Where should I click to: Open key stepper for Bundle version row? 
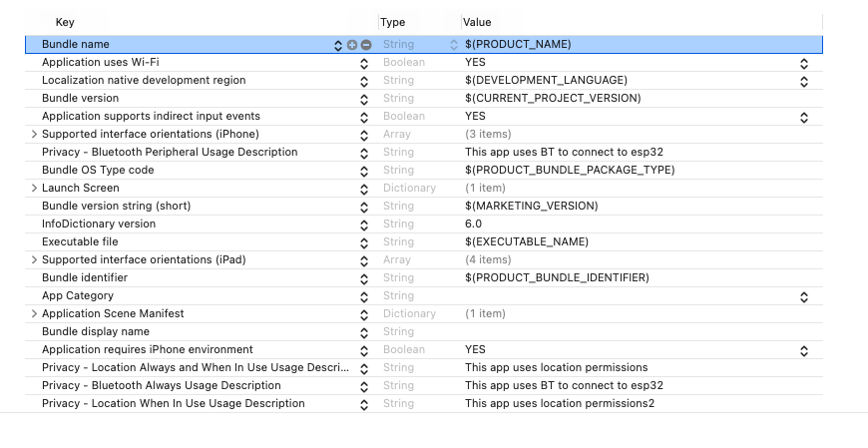(364, 99)
